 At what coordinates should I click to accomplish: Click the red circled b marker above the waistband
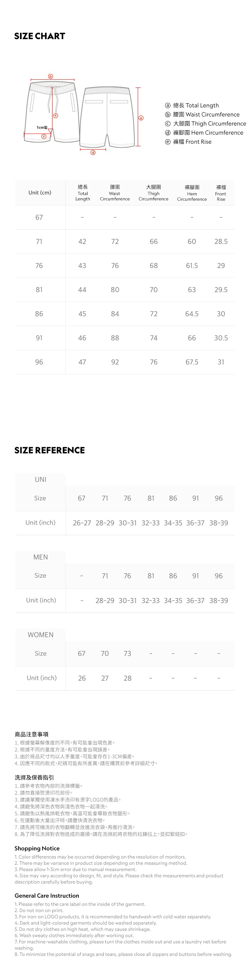(51, 76)
